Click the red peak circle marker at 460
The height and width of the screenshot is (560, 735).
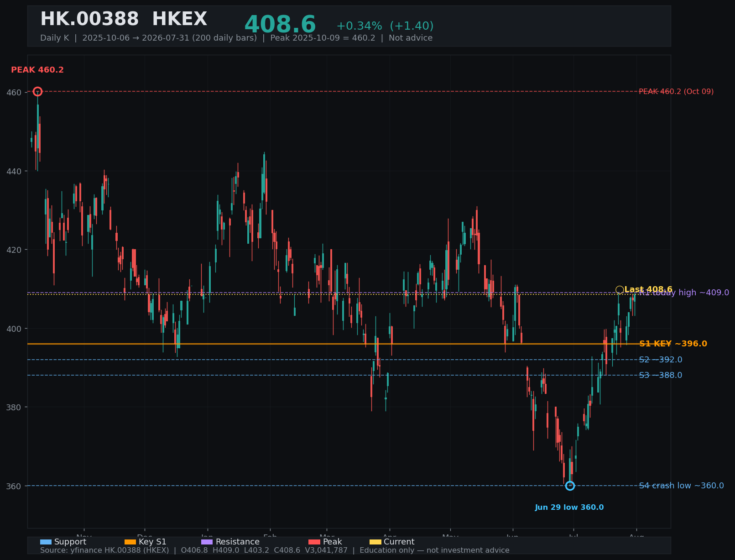pyautogui.click(x=37, y=92)
